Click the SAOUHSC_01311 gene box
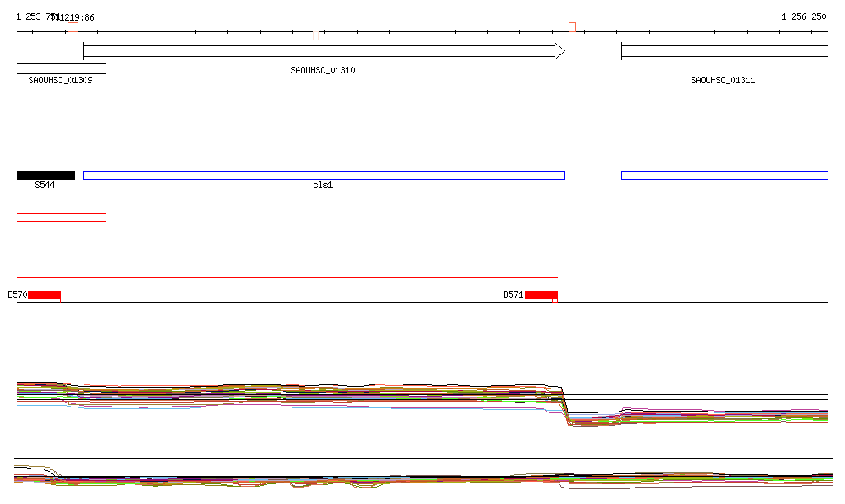845x504 pixels. tap(725, 52)
